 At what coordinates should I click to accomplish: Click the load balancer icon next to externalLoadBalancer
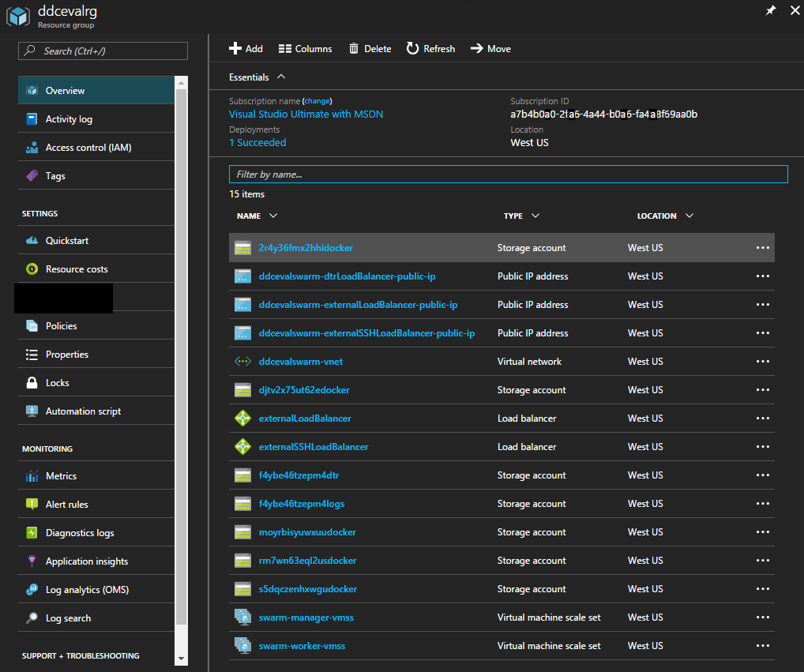pos(242,418)
